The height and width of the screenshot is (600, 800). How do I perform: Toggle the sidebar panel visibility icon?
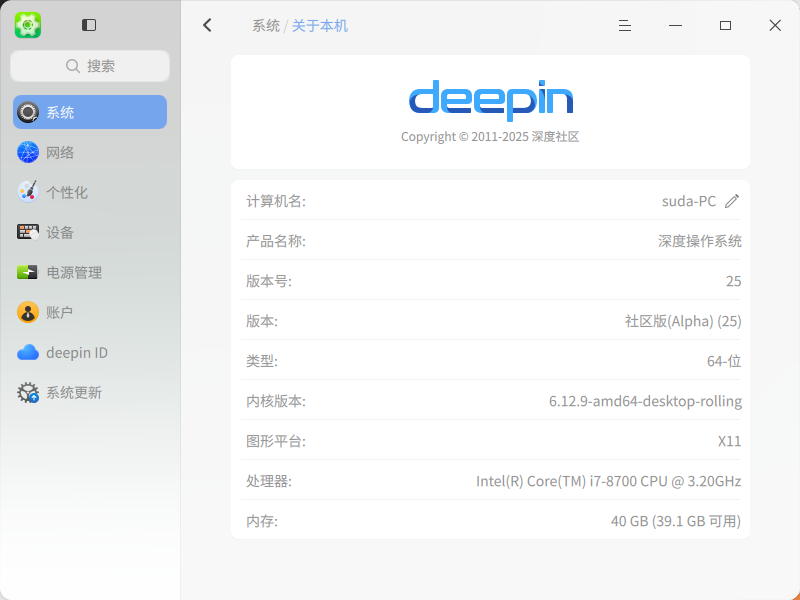pos(89,25)
